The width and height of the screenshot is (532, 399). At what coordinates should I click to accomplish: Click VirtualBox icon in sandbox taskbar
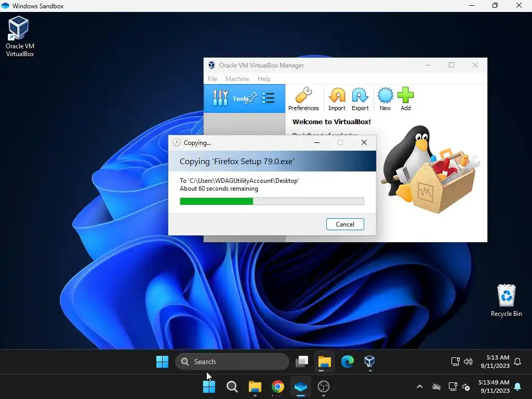click(369, 362)
